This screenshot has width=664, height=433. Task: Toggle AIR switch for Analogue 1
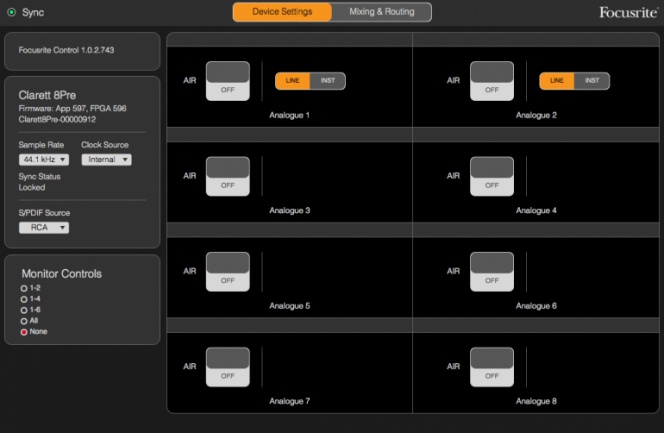[228, 81]
